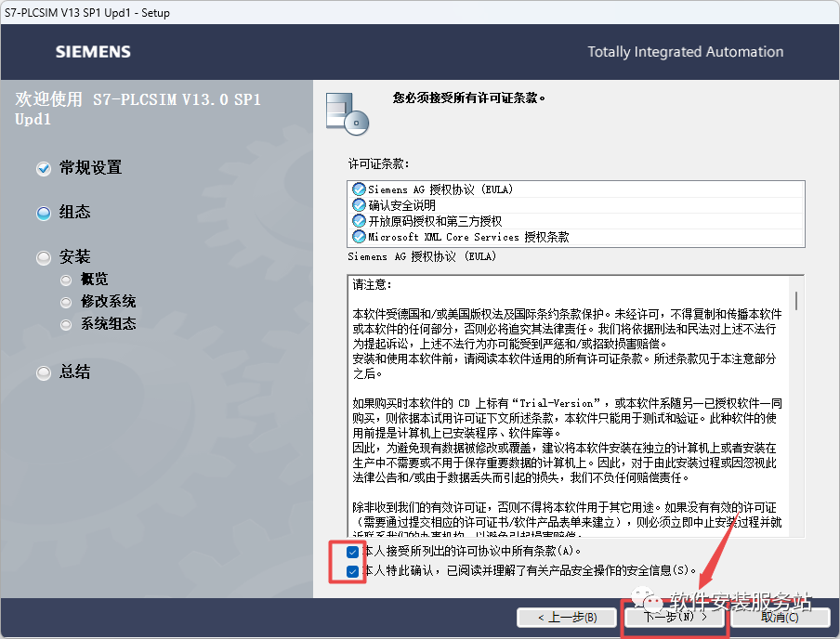Select 开放原码授权和第三方授权 license entry

click(x=576, y=221)
